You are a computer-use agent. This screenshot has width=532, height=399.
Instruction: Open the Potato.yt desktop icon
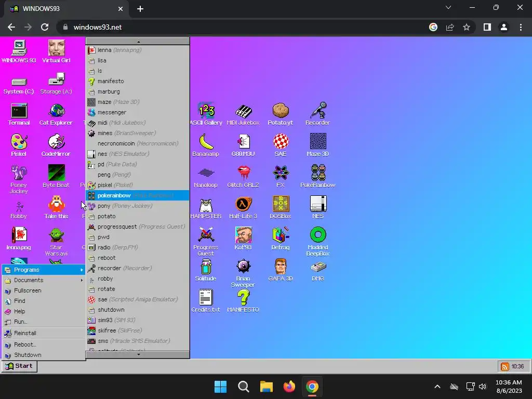pyautogui.click(x=280, y=115)
